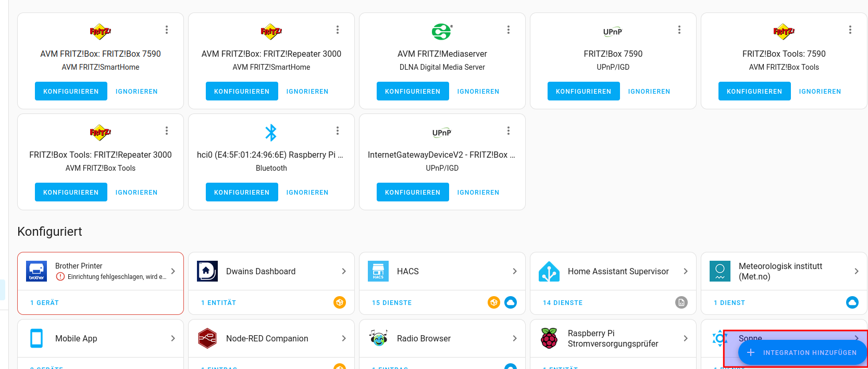Click the Home Assistant Supervisor logo icon
This screenshot has width=868, height=369.
(x=549, y=271)
